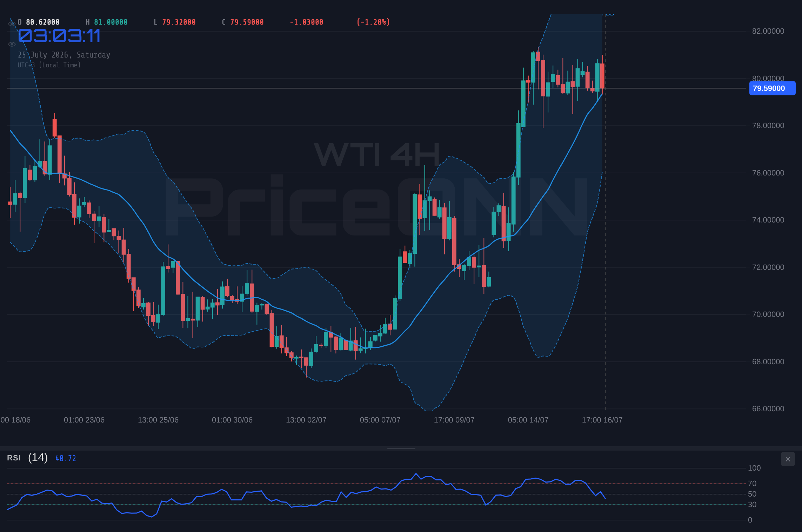The width and height of the screenshot is (802, 532).
Task: Click the 72.00000 price axis label
Action: click(768, 267)
